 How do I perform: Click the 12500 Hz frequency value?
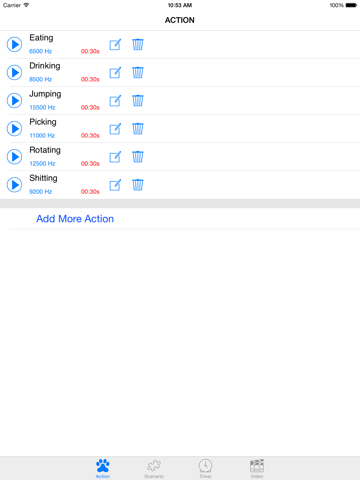[x=42, y=163]
